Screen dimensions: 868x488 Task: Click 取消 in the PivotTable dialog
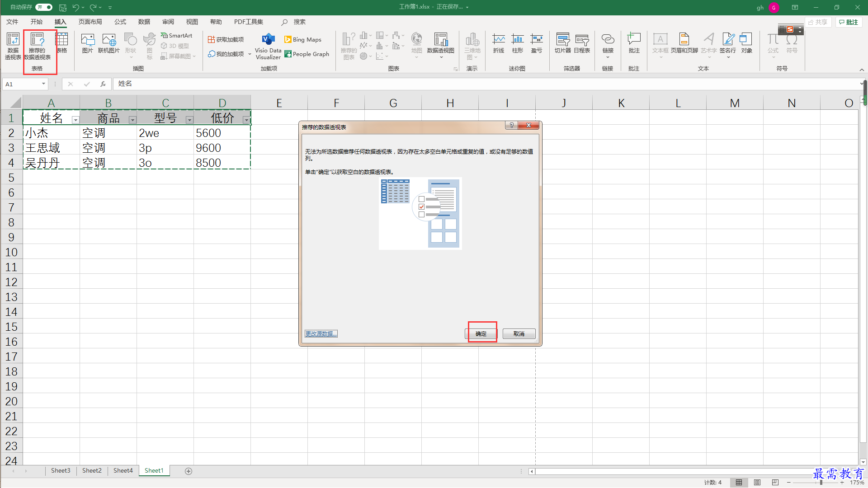pos(519,334)
